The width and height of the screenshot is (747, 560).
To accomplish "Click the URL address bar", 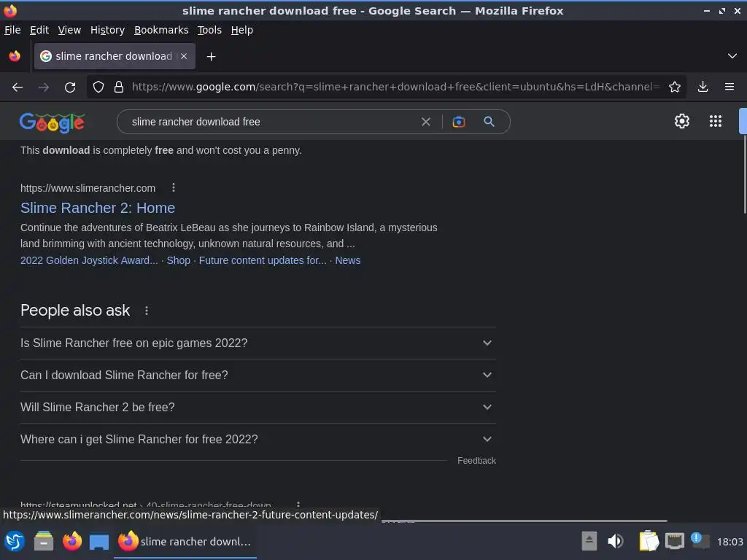I will coord(395,87).
